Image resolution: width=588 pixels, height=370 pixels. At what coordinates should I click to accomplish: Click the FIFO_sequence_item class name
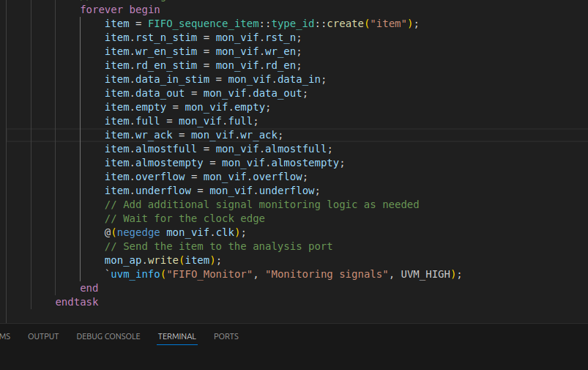(x=204, y=23)
